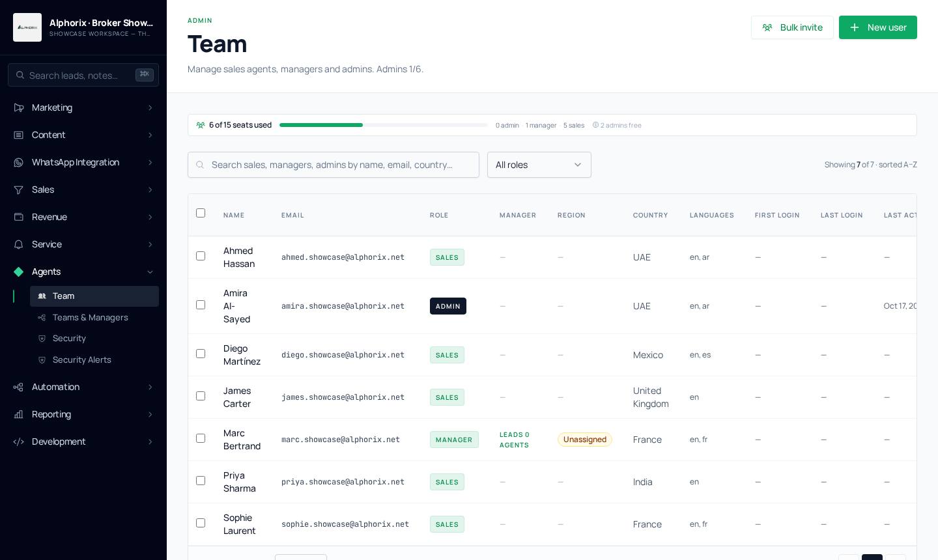Click the Unassigned region badge for Marc

(x=585, y=440)
